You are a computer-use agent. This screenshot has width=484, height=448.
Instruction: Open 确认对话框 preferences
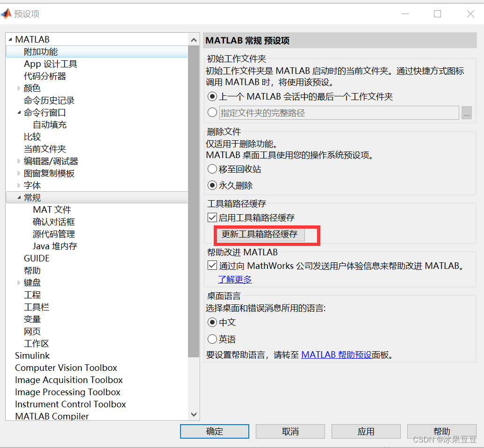(54, 222)
